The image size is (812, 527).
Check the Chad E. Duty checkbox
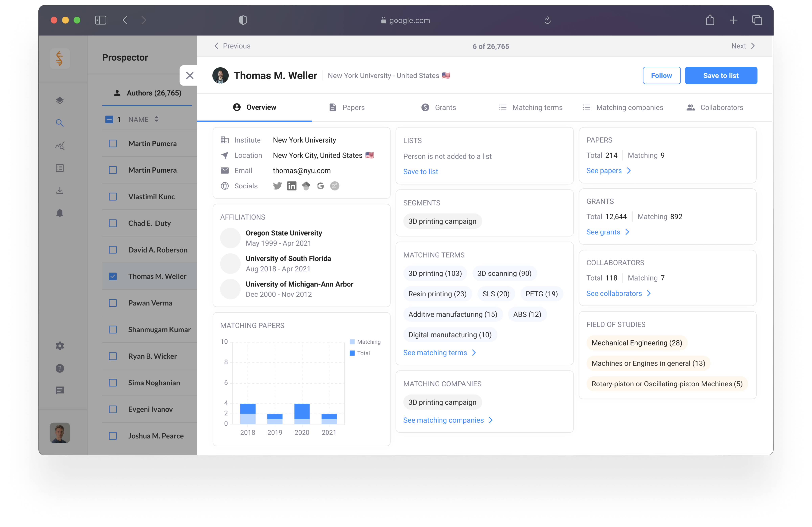(x=113, y=223)
